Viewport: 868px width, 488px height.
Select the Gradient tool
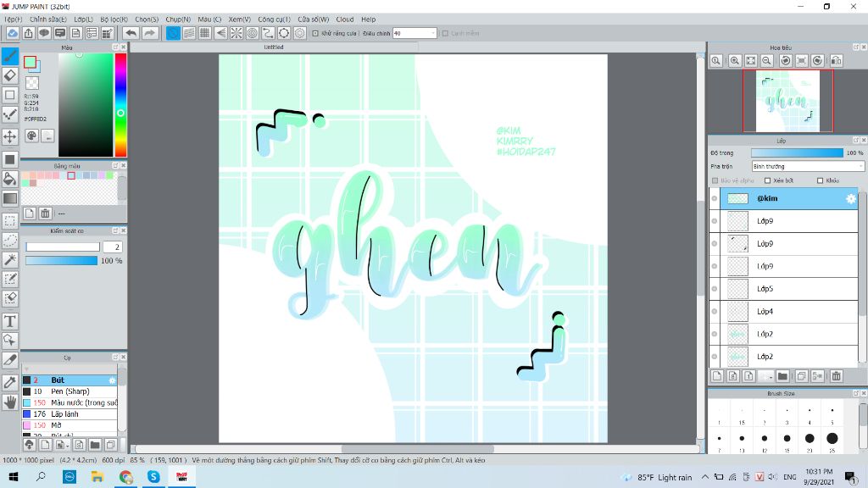click(10, 198)
